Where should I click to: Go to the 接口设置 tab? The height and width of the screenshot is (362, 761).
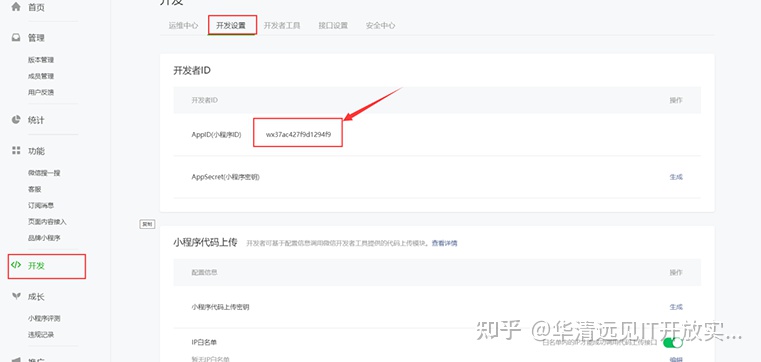coord(333,26)
